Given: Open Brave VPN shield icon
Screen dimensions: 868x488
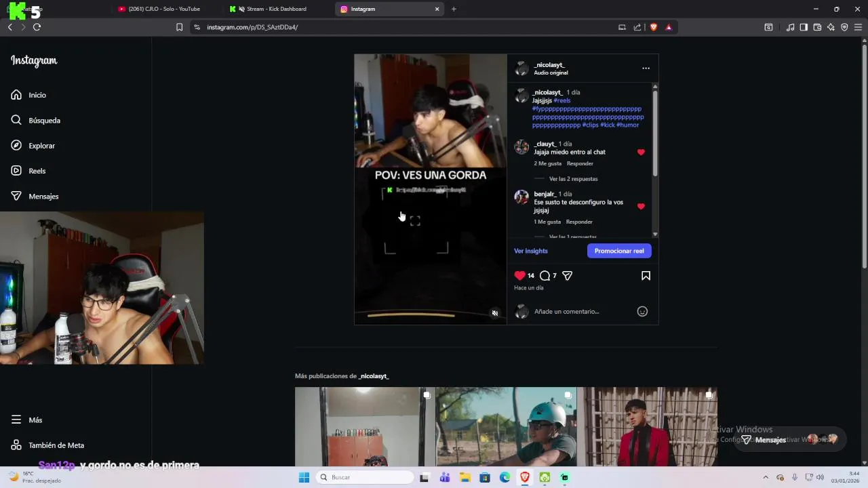Looking at the screenshot, I should [844, 27].
